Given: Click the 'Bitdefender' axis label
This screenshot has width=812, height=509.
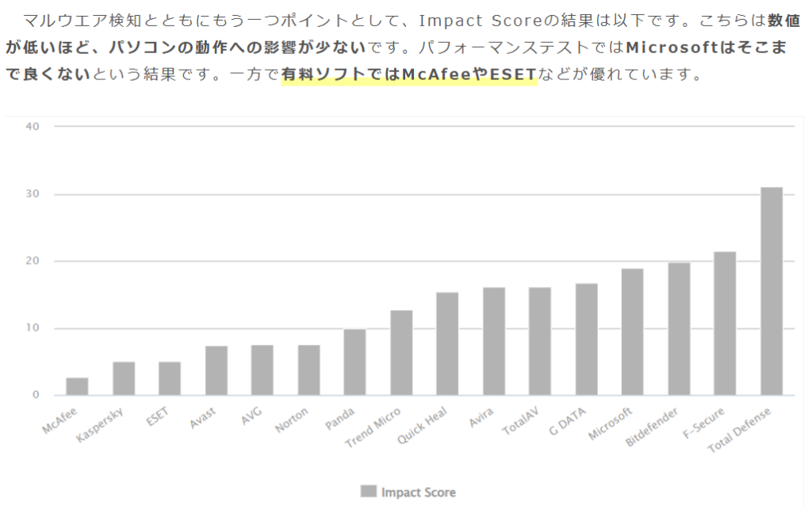Looking at the screenshot, I should click(x=652, y=427).
